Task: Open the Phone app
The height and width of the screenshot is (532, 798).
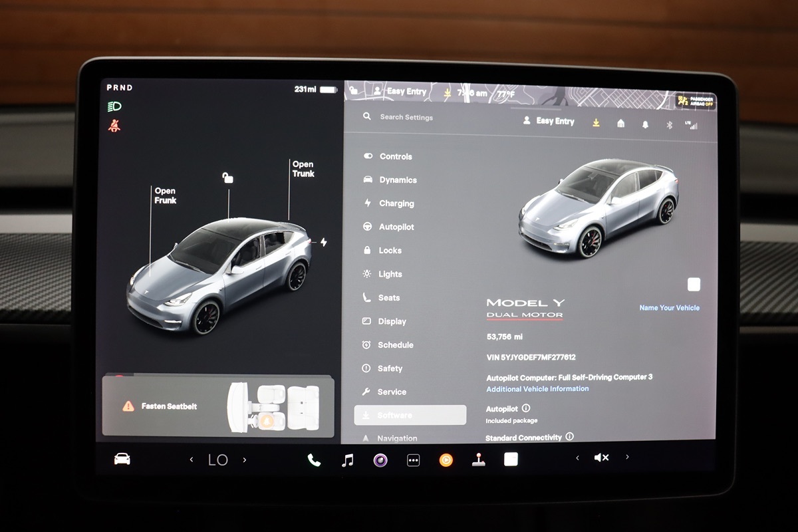Action: pyautogui.click(x=314, y=460)
